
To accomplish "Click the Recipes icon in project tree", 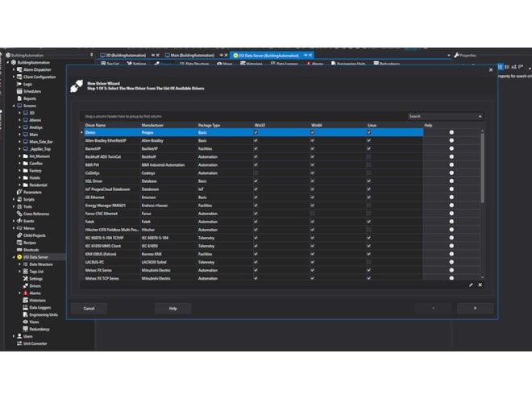I will point(19,242).
